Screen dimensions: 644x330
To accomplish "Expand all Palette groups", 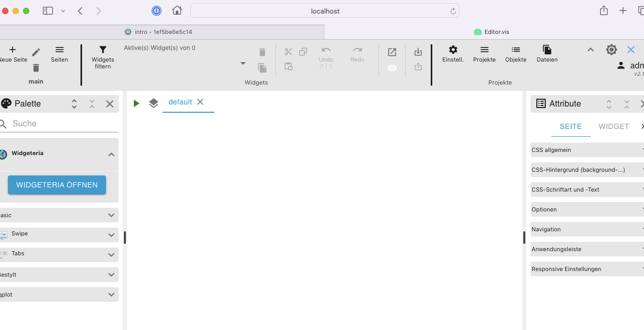I will point(74,104).
